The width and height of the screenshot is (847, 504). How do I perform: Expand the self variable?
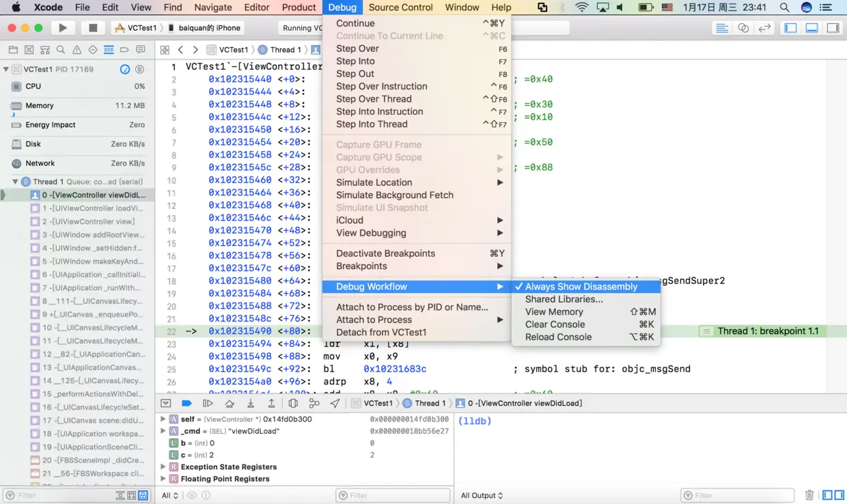tap(163, 419)
